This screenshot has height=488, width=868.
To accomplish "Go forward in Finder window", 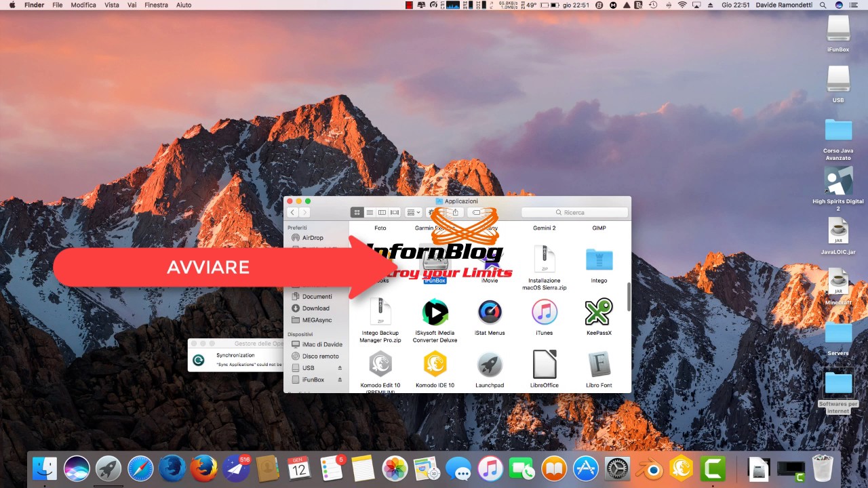I will (304, 213).
